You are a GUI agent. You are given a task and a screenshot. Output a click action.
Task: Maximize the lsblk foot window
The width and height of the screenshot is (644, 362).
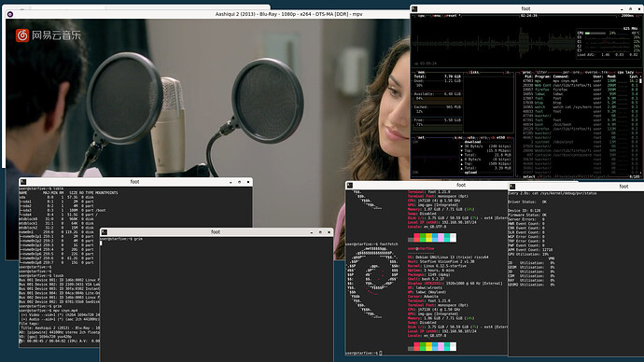240,182
